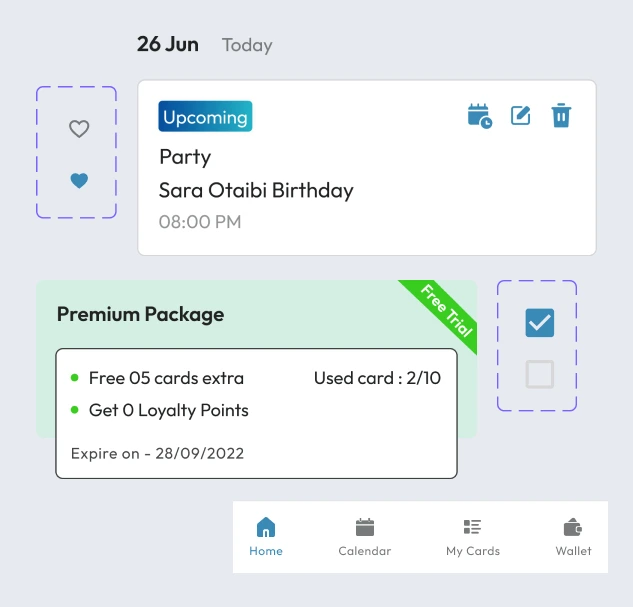Screen dimensions: 633x607
Task: Click the 26 Jun date header
Action: pos(168,44)
